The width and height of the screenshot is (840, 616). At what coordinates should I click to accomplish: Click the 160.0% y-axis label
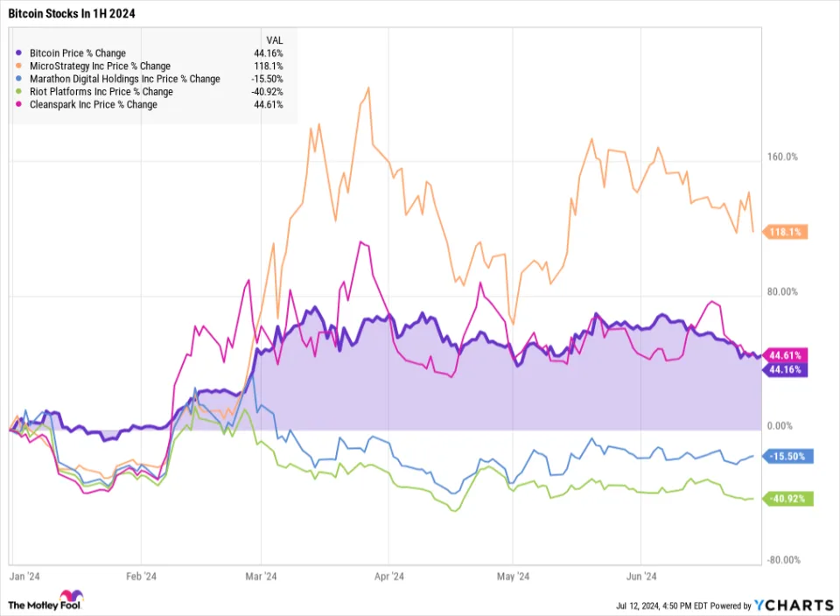click(x=781, y=157)
